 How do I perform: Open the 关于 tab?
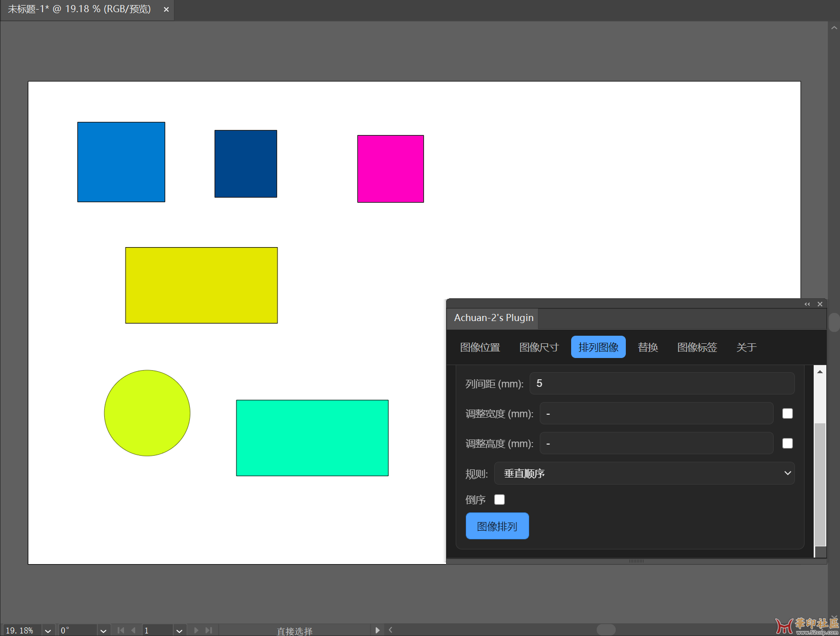coord(746,347)
